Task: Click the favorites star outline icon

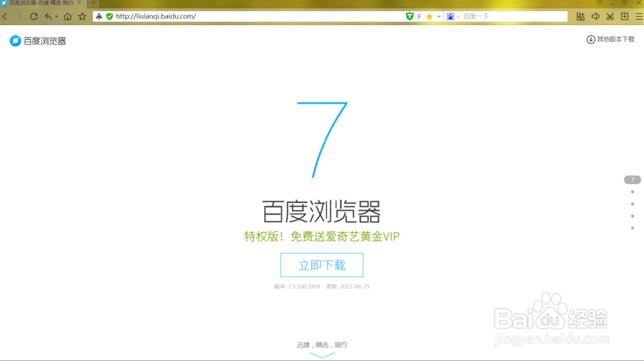Action: click(x=82, y=17)
